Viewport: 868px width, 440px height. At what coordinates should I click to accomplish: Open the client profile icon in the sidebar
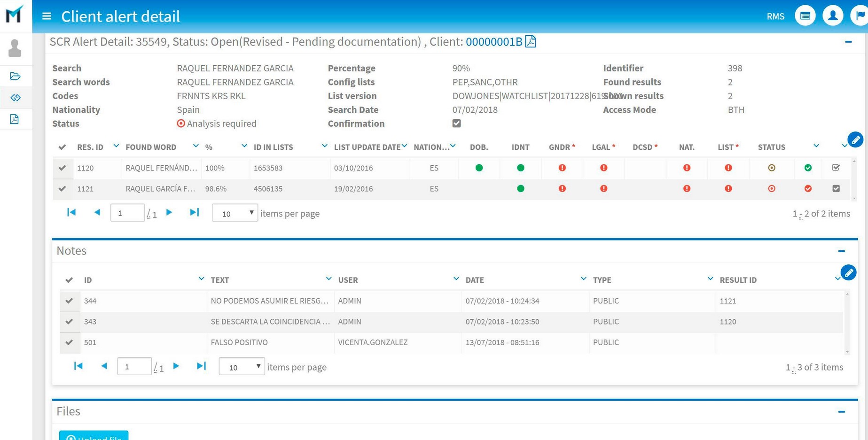16,47
